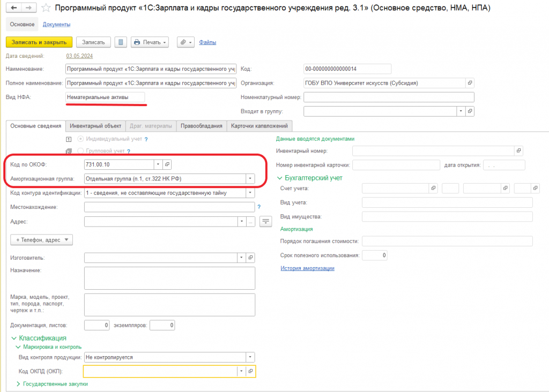549x392 pixels.
Task: Open the Инвентарный номер open icon
Action: coord(518,150)
